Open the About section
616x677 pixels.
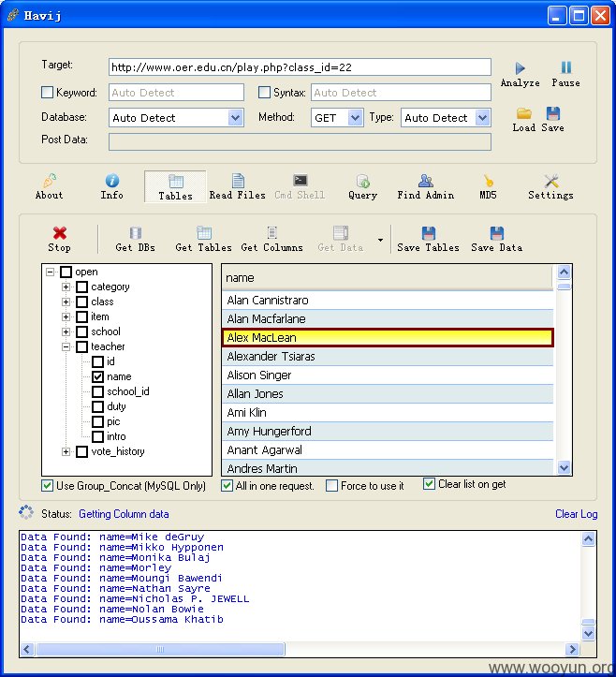coord(50,186)
